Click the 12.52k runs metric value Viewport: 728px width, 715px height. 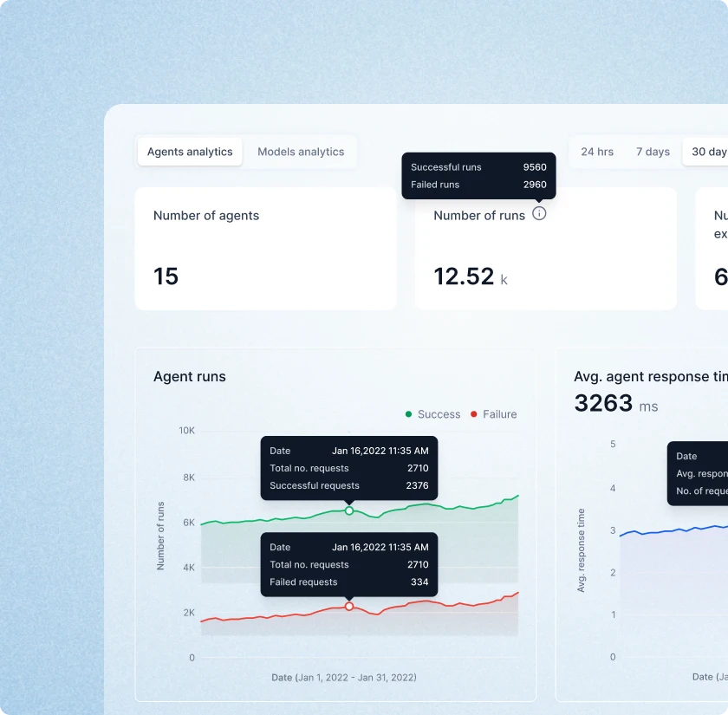click(x=464, y=276)
